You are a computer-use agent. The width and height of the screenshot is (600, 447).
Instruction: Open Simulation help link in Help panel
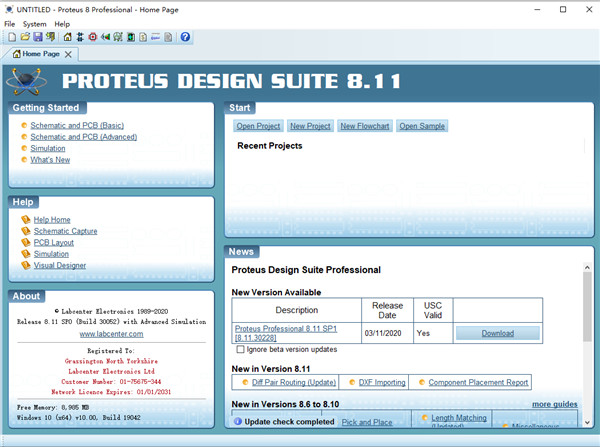(51, 254)
